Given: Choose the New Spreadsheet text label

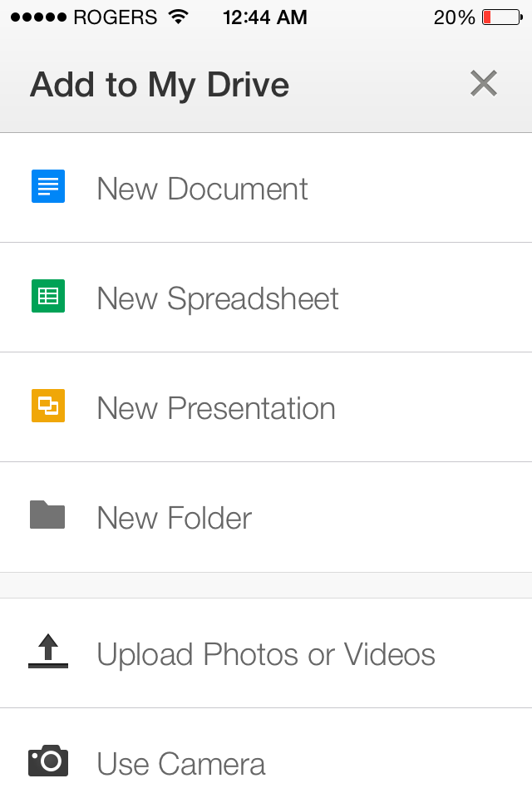Looking at the screenshot, I should tap(218, 298).
